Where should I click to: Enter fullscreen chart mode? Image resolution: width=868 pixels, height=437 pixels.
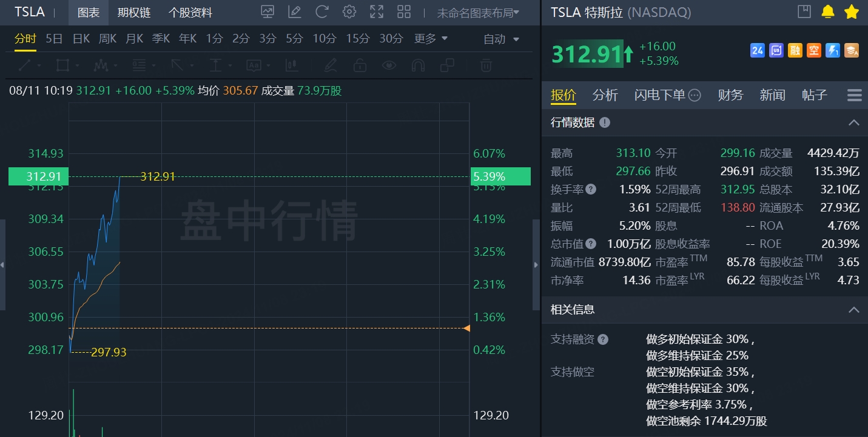(377, 12)
